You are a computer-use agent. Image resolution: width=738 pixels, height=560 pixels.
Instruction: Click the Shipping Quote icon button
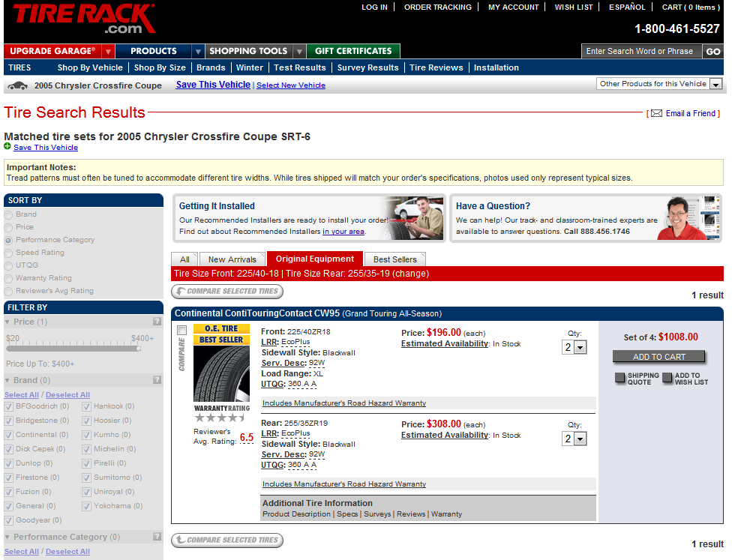(x=619, y=379)
